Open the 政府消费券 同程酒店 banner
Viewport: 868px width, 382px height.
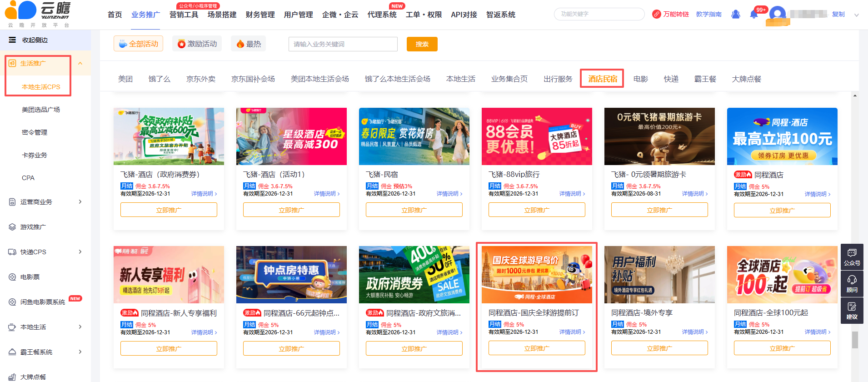(414, 275)
